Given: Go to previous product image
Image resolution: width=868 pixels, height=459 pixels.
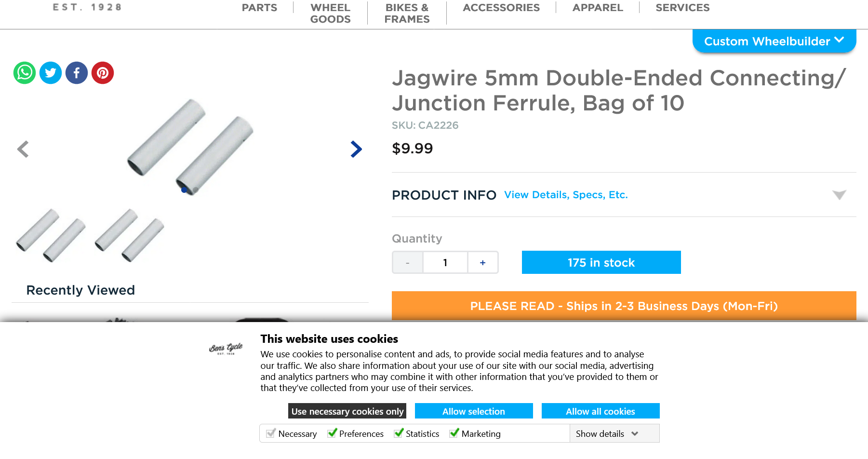Looking at the screenshot, I should click(23, 149).
